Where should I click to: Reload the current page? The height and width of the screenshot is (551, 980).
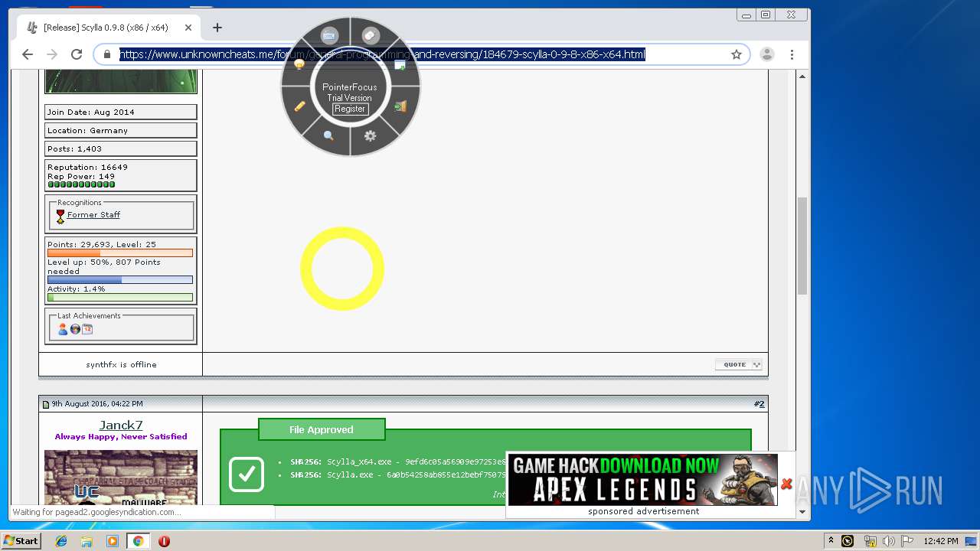point(77,54)
